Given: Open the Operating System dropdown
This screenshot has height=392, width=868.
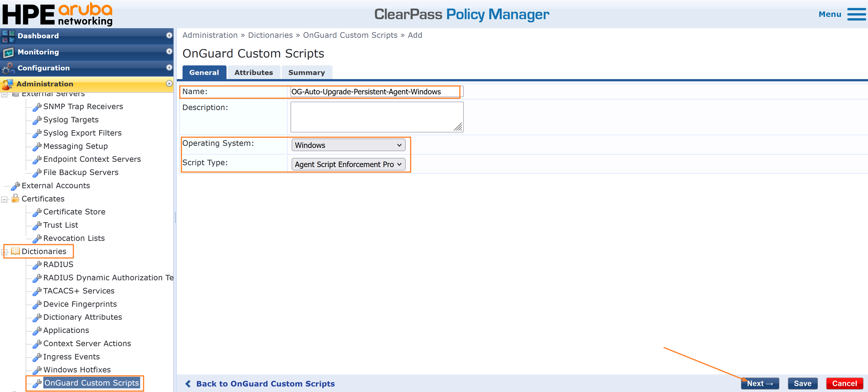Looking at the screenshot, I should click(x=348, y=145).
